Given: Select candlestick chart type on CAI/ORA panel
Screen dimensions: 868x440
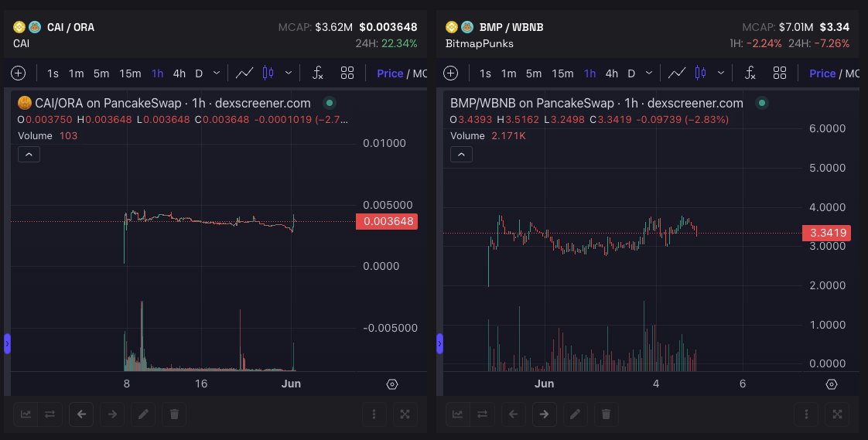Looking at the screenshot, I should 268,73.
